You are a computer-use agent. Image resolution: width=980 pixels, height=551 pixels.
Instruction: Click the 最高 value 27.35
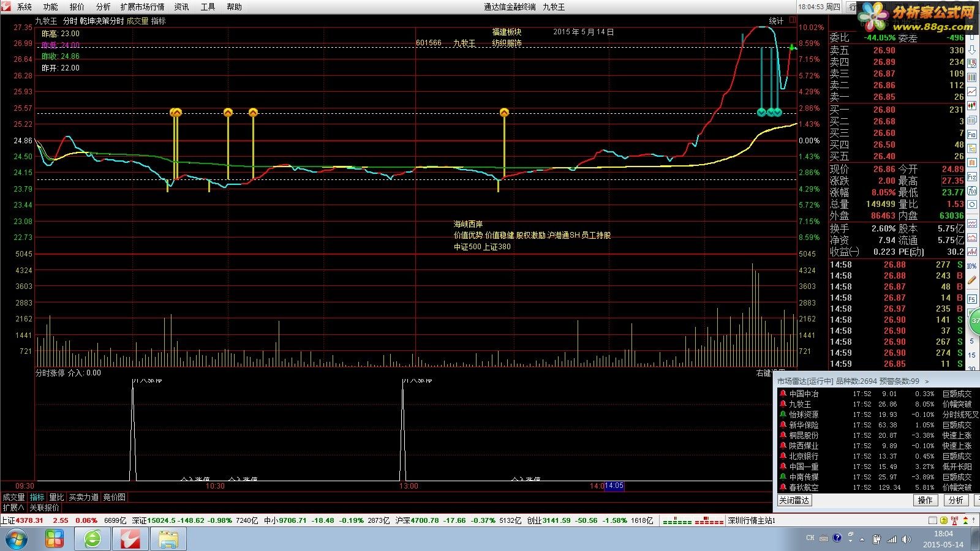click(x=952, y=181)
